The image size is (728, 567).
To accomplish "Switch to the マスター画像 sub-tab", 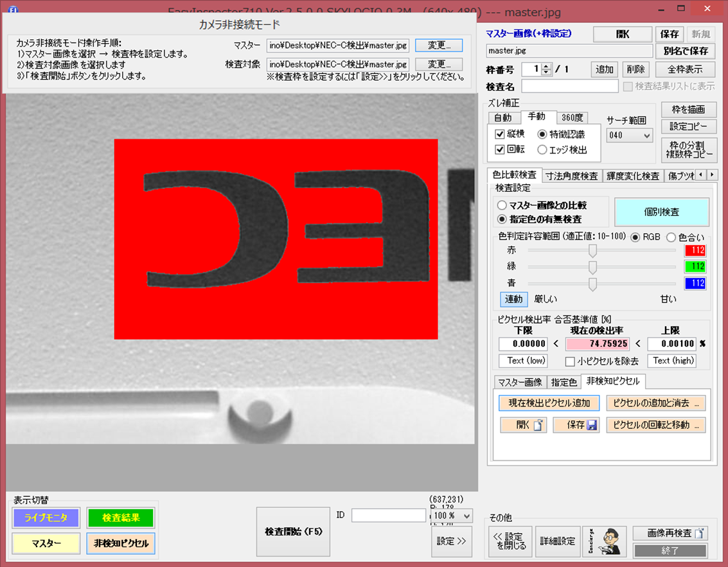I will (520, 382).
